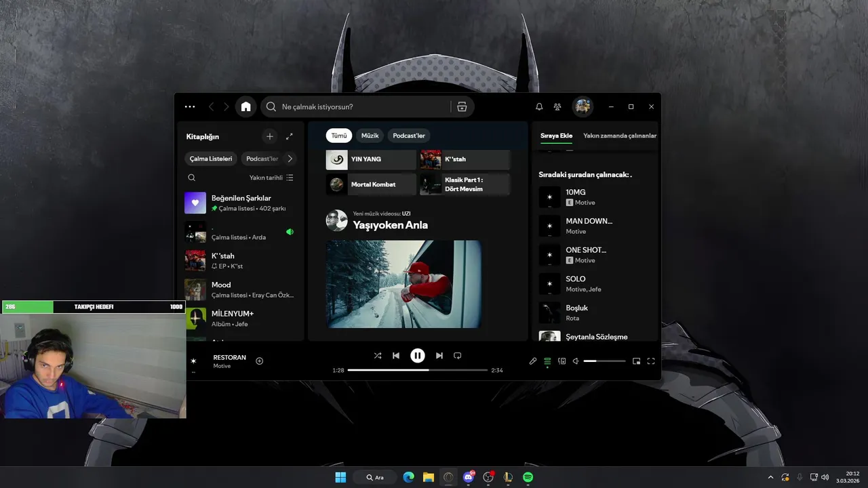The image size is (868, 488).
Task: Skip to previous track
Action: click(396, 355)
